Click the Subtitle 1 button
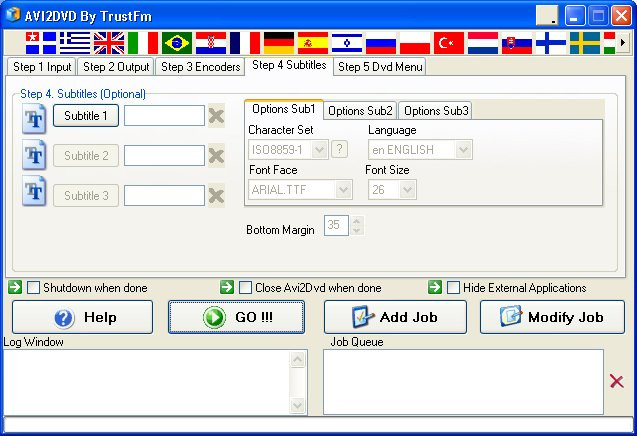Viewport: 637px width, 436px height. tap(86, 116)
